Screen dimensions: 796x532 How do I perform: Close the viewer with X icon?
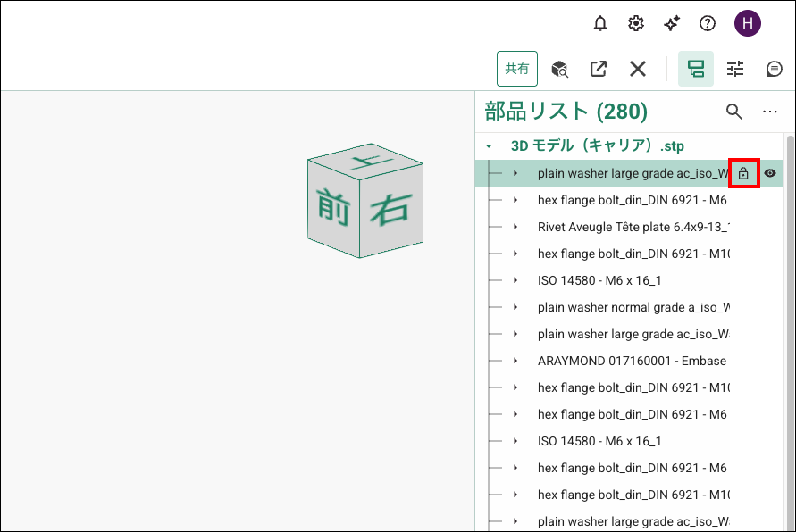click(637, 69)
